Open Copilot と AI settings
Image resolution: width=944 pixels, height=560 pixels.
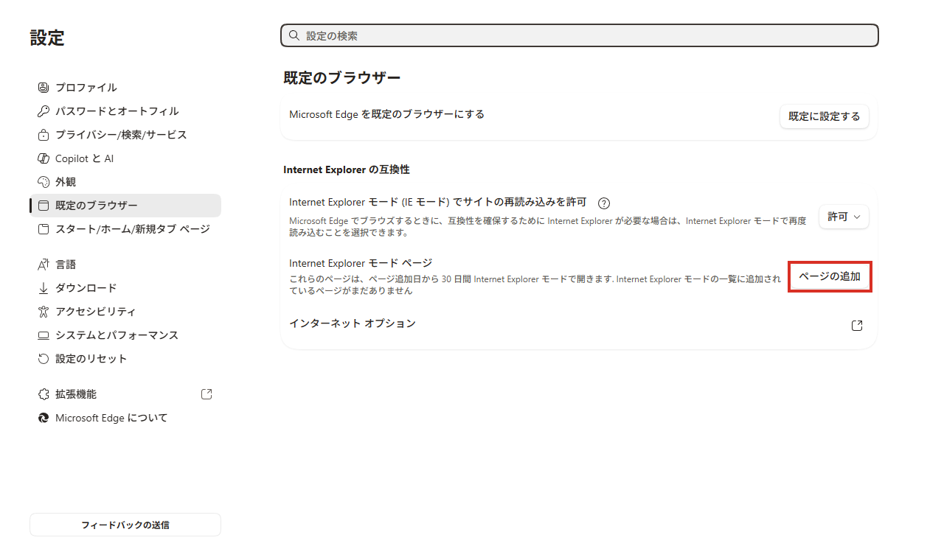tap(125, 158)
